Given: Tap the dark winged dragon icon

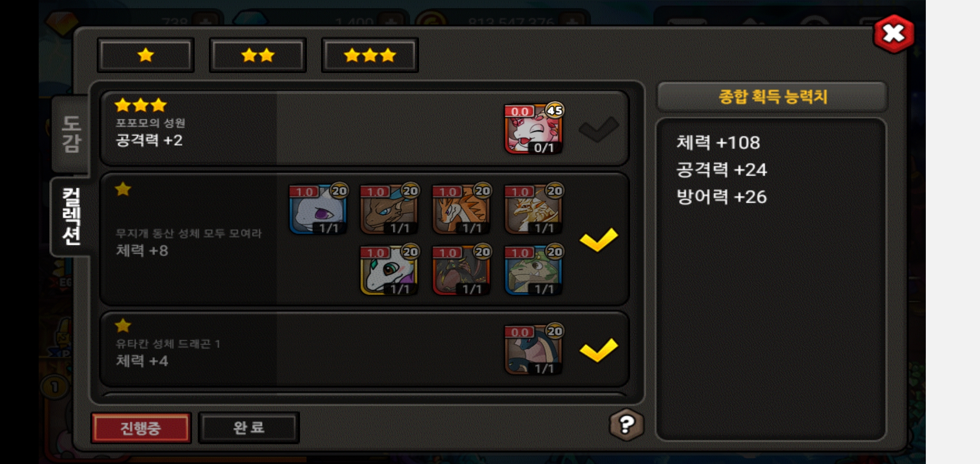Looking at the screenshot, I should pyautogui.click(x=462, y=270).
